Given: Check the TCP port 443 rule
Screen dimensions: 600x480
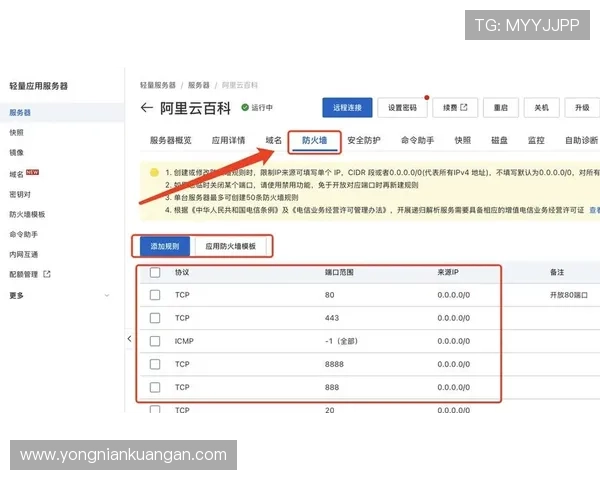Looking at the screenshot, I should point(155,318).
